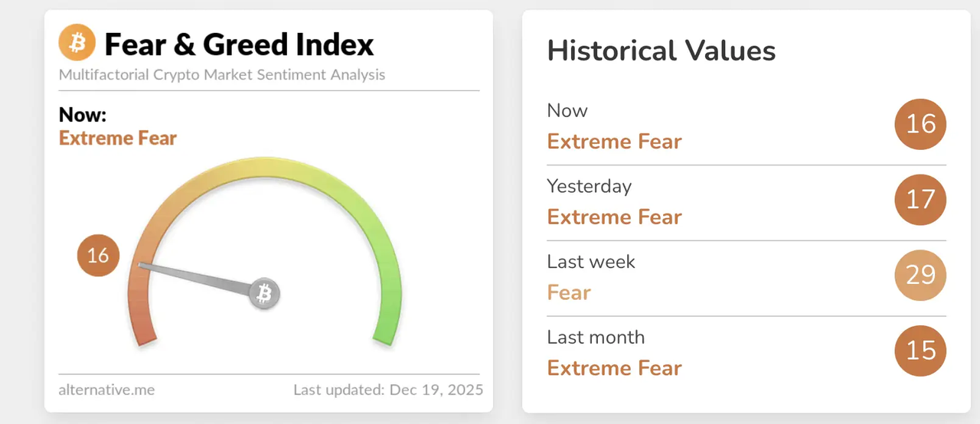Viewport: 980px width, 424px height.
Task: Select the 16 badge in Historical Values
Action: tap(920, 124)
